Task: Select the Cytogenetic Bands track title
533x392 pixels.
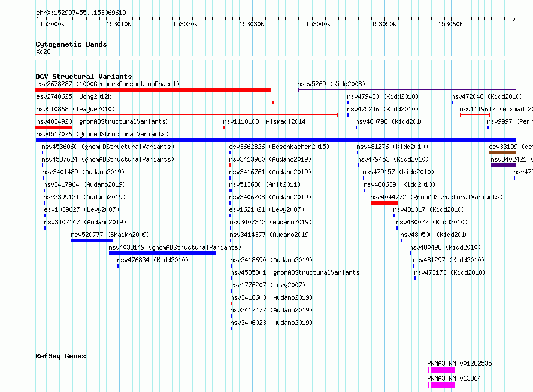Action: coord(71,44)
